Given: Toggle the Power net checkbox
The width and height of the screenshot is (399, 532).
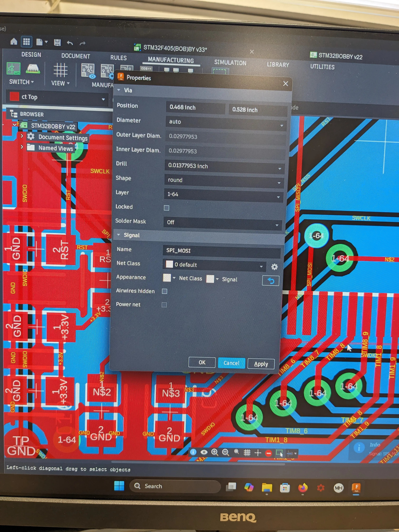Looking at the screenshot, I should tap(164, 305).
